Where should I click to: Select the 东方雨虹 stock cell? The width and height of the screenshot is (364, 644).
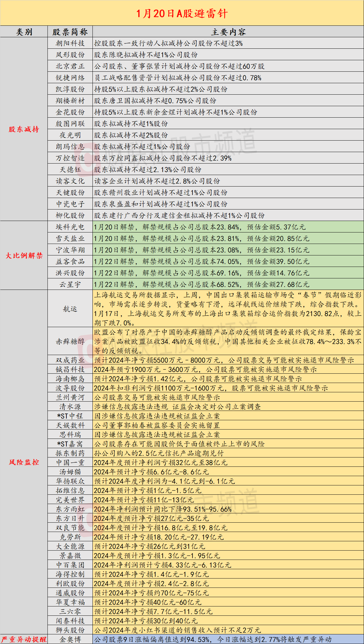[x=70, y=509]
